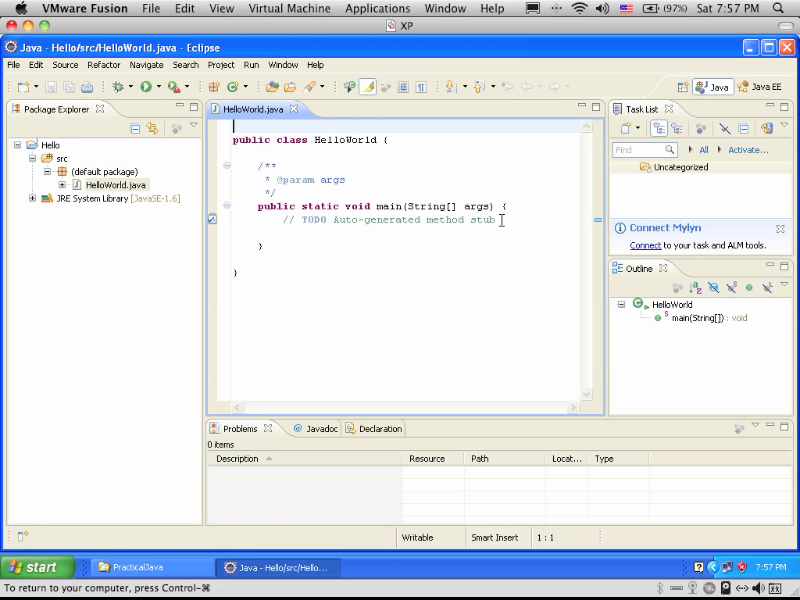The image size is (800, 600).
Task: Toggle Block Selection Mode in toolbar
Action: 403,87
